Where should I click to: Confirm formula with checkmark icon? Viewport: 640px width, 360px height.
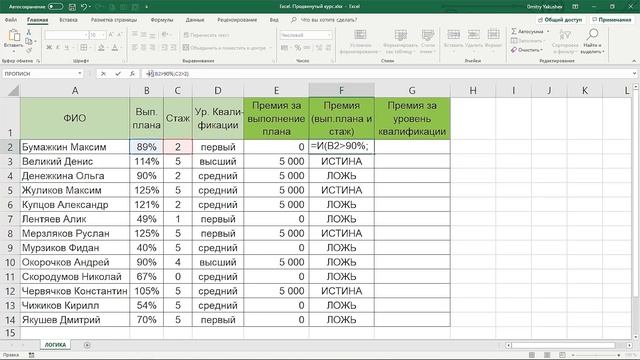(x=118, y=74)
